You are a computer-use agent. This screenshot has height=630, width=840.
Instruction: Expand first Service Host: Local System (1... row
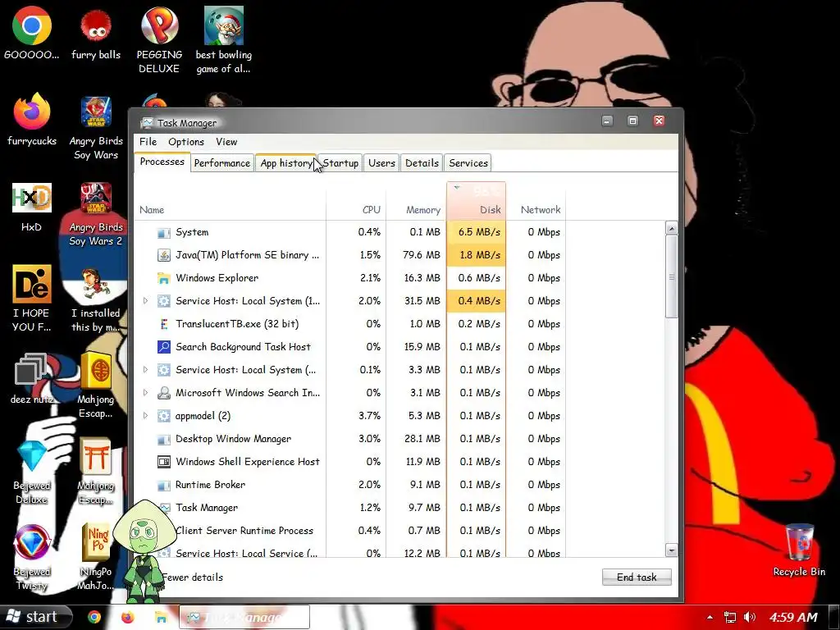(145, 301)
